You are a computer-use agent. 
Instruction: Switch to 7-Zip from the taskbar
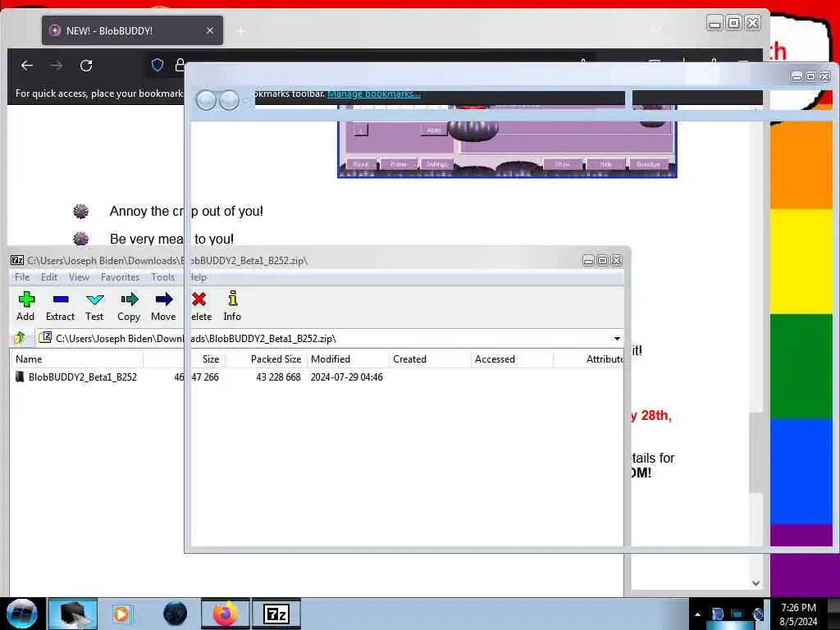[x=276, y=614]
